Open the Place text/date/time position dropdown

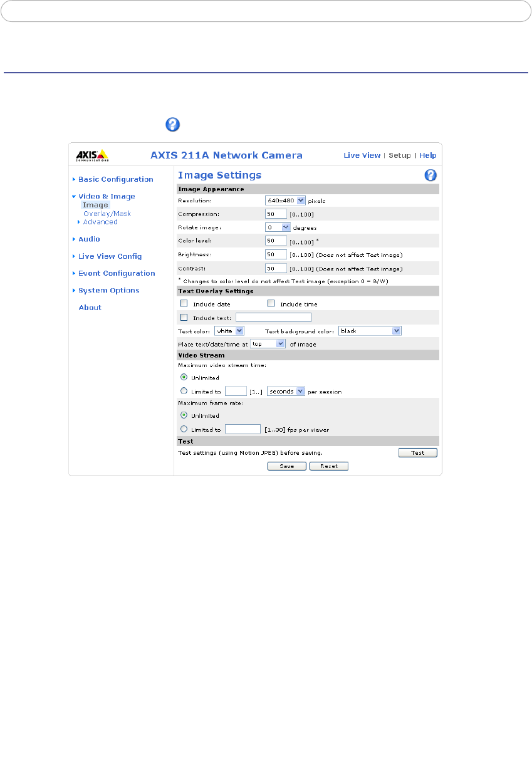click(x=268, y=344)
